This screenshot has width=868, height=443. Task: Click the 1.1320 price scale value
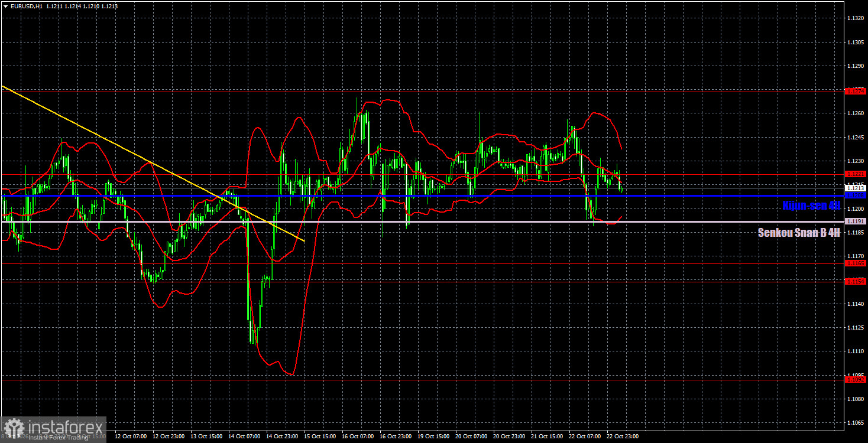856,18
